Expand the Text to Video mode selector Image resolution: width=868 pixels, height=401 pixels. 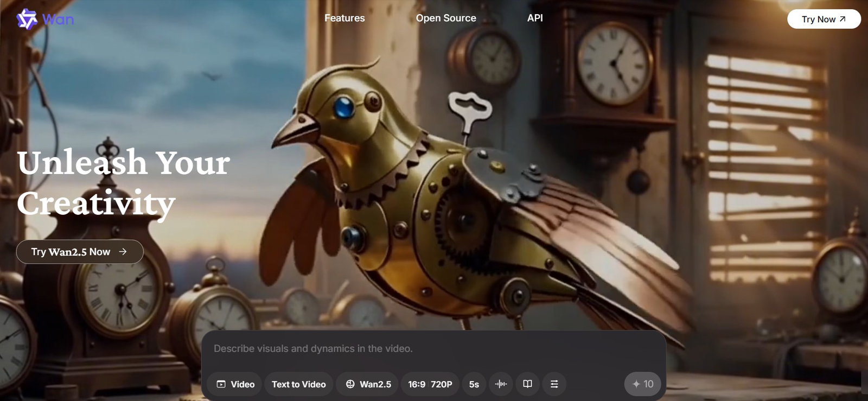pyautogui.click(x=299, y=384)
